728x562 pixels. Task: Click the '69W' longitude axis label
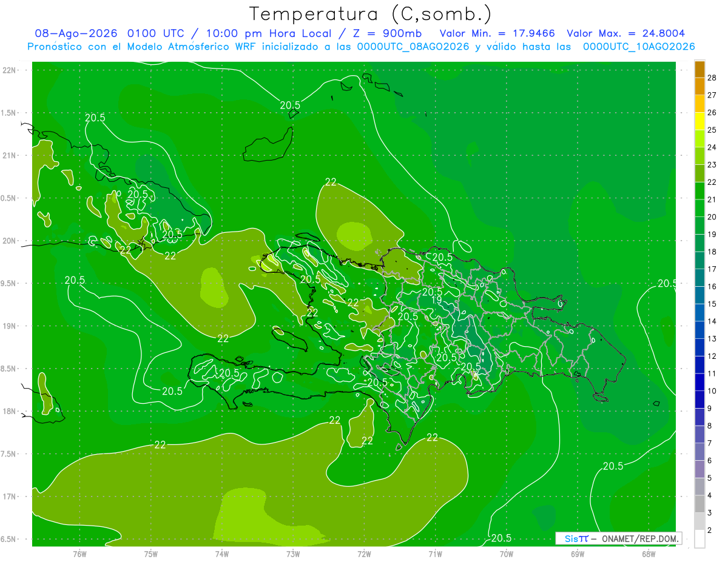pos(578,554)
